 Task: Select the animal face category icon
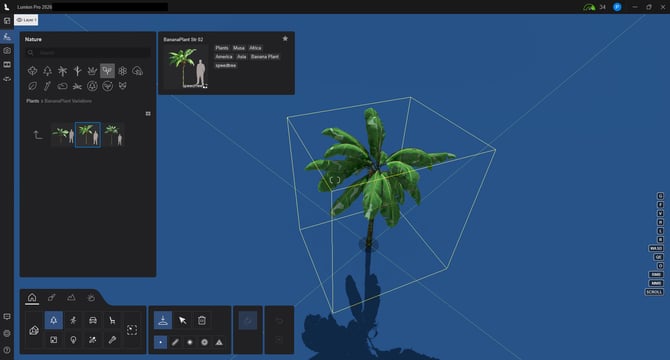tap(123, 86)
